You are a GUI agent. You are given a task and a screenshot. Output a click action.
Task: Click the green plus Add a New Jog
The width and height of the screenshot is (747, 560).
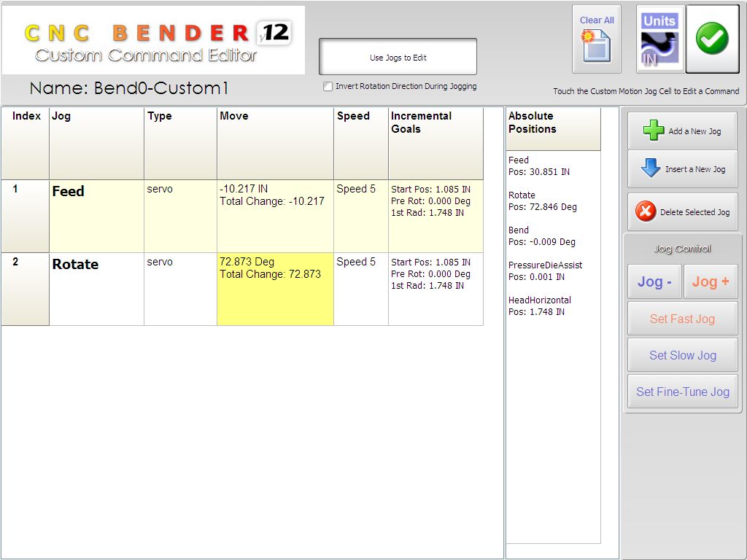[682, 131]
